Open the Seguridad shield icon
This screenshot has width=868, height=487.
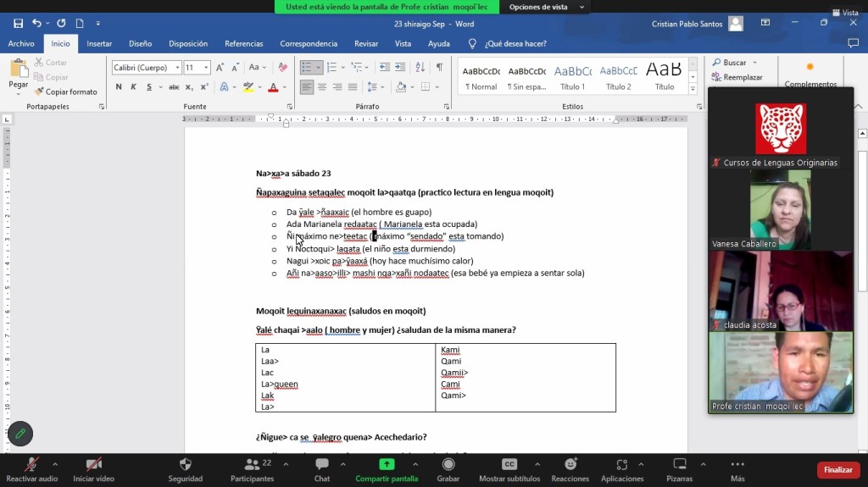coord(186,465)
